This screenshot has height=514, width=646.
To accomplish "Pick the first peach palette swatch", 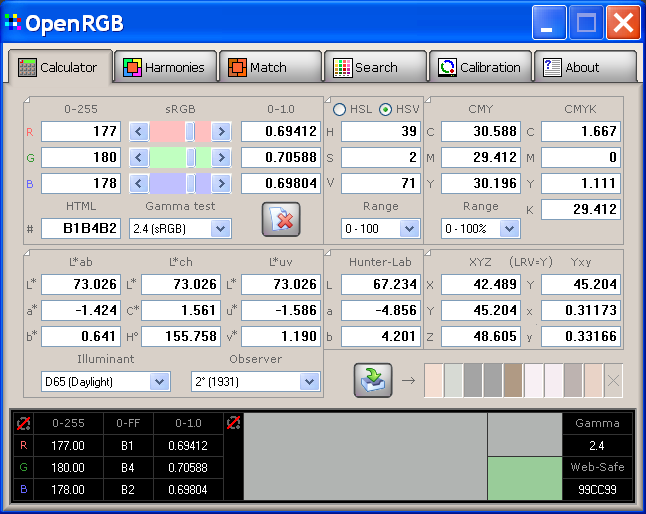I will click(433, 381).
